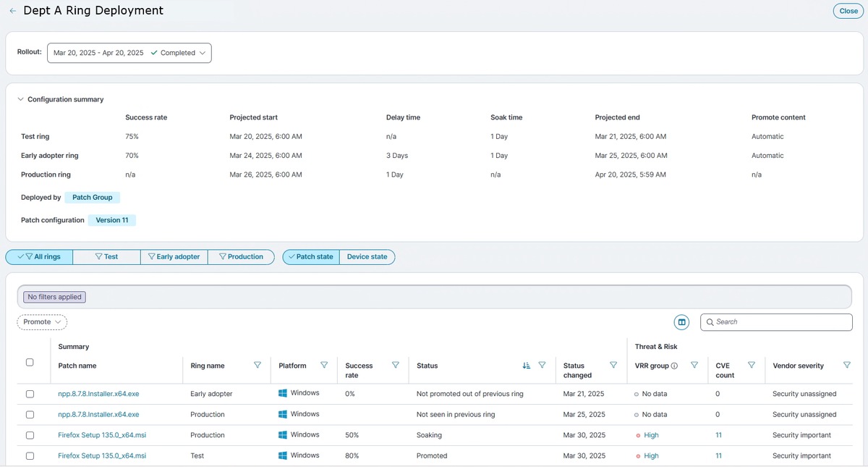868x467 pixels.
Task: Click the Mar 25, 2025 status changed date
Action: coord(584,415)
